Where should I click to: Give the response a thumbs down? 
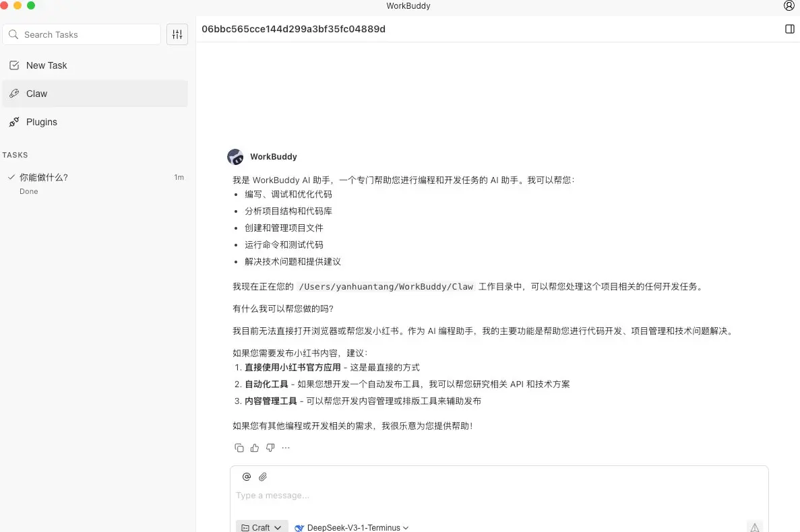coord(270,448)
